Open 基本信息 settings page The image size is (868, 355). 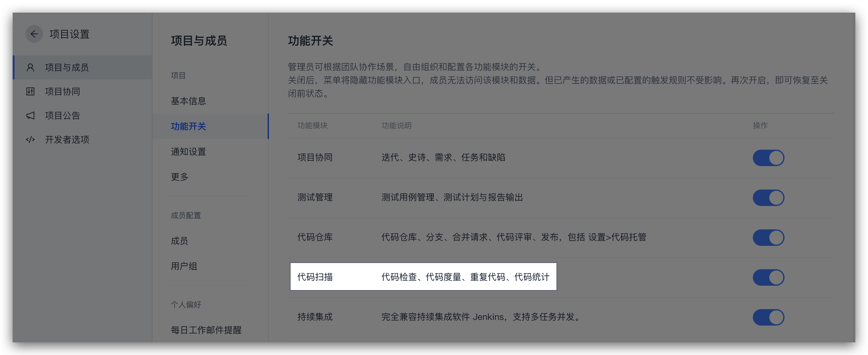tap(188, 101)
